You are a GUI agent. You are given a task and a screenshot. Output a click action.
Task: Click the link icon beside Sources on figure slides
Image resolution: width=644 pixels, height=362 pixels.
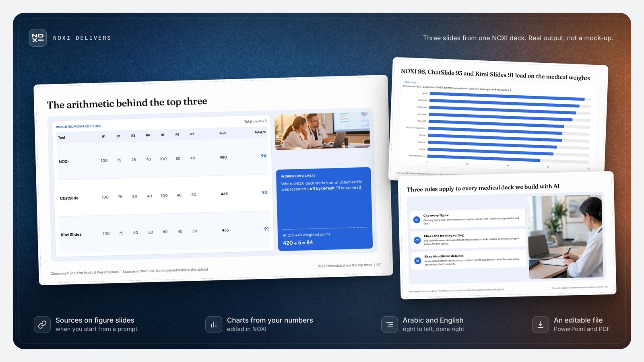click(x=42, y=325)
